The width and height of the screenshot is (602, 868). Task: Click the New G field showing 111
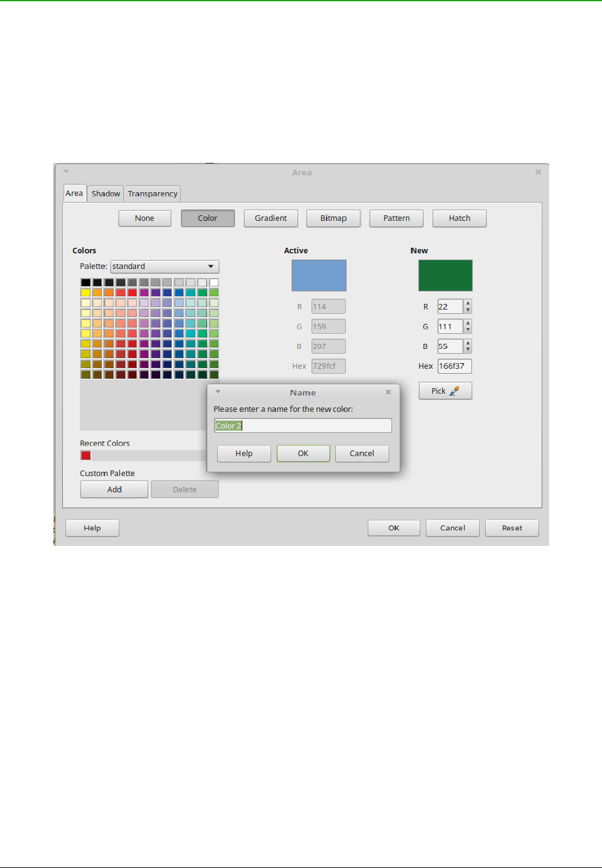tap(450, 326)
